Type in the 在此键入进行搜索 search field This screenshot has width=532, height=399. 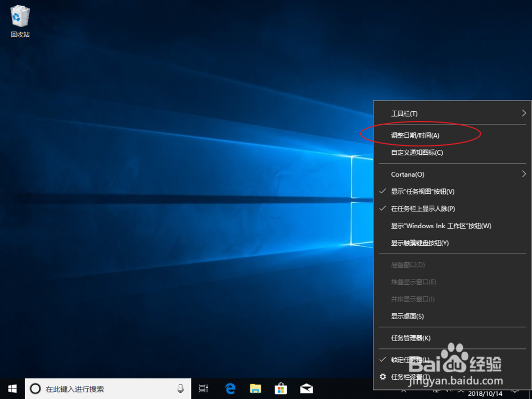108,388
